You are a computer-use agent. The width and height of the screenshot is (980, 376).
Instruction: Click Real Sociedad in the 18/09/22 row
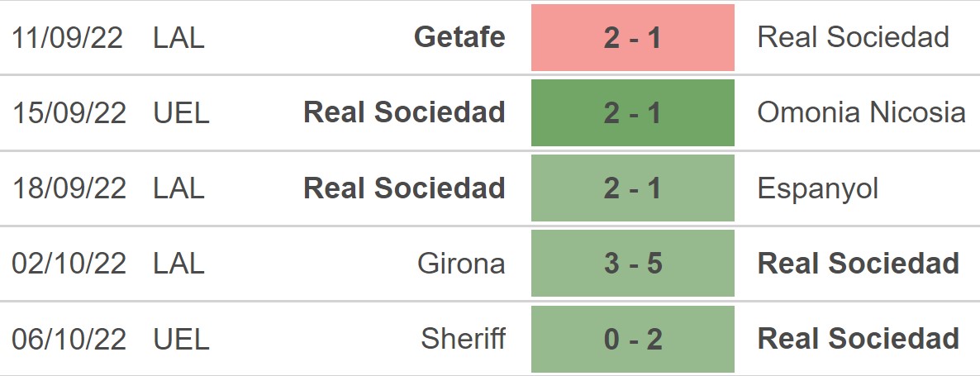(404, 188)
